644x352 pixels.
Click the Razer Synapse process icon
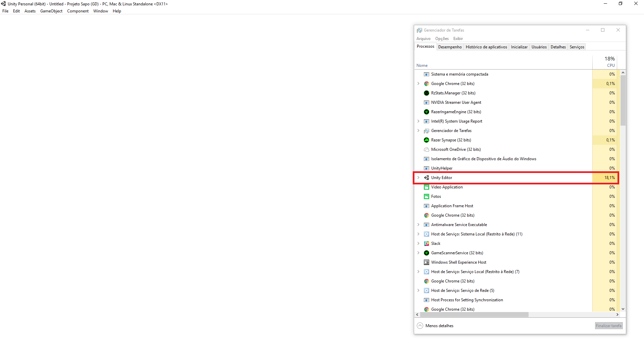[x=427, y=140]
